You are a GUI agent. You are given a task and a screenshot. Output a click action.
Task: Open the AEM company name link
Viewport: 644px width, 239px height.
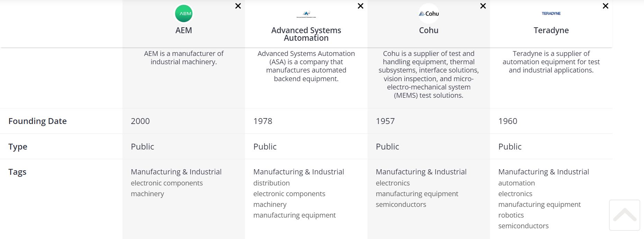click(184, 30)
